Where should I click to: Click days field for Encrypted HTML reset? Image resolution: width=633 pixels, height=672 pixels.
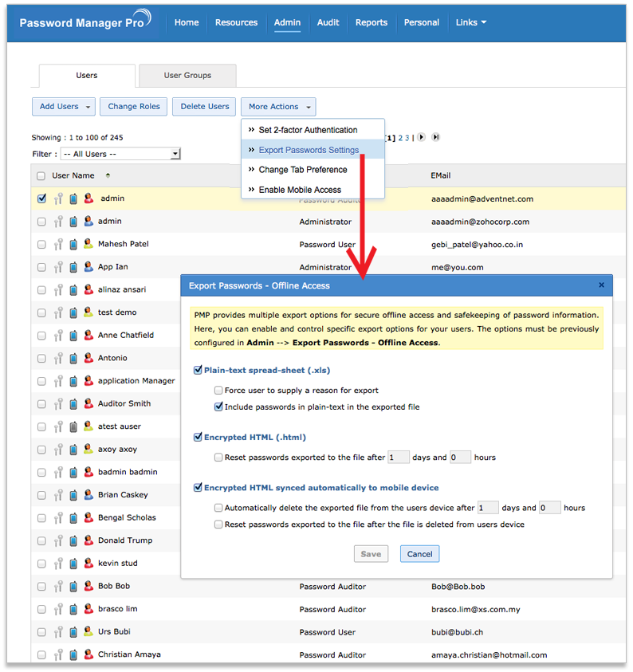[x=398, y=458]
